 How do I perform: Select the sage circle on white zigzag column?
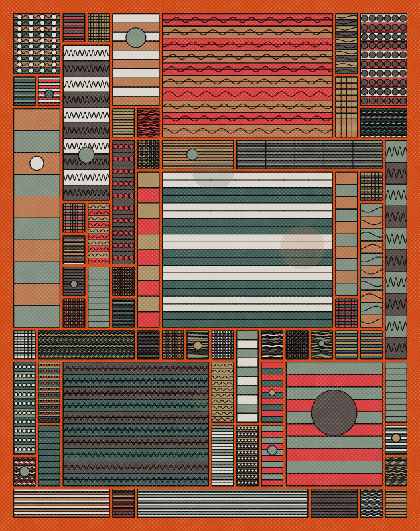86,155
